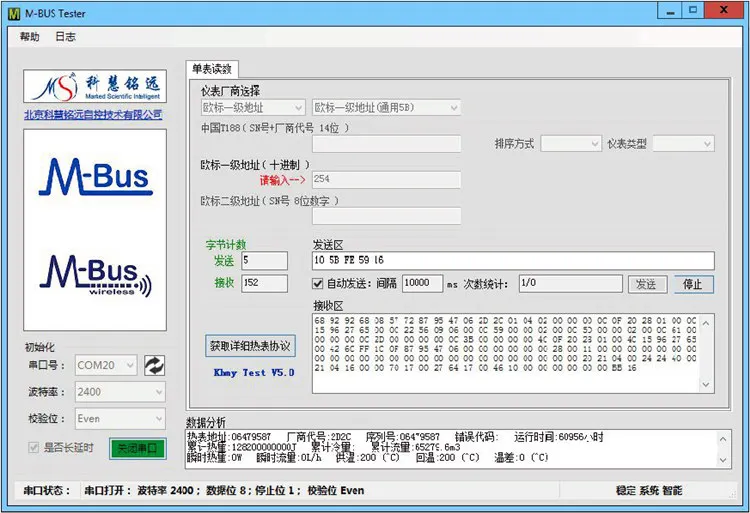
Task: Click the 停止 stop button
Action: [x=694, y=284]
